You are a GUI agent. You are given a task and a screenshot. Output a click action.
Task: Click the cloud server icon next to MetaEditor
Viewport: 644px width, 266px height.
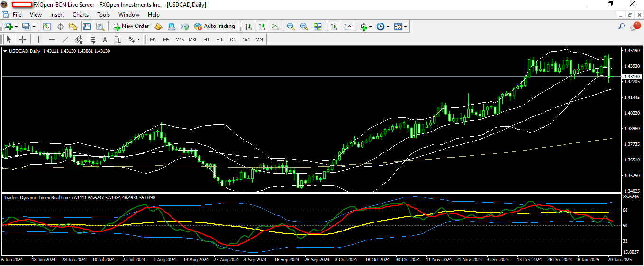pos(172,27)
